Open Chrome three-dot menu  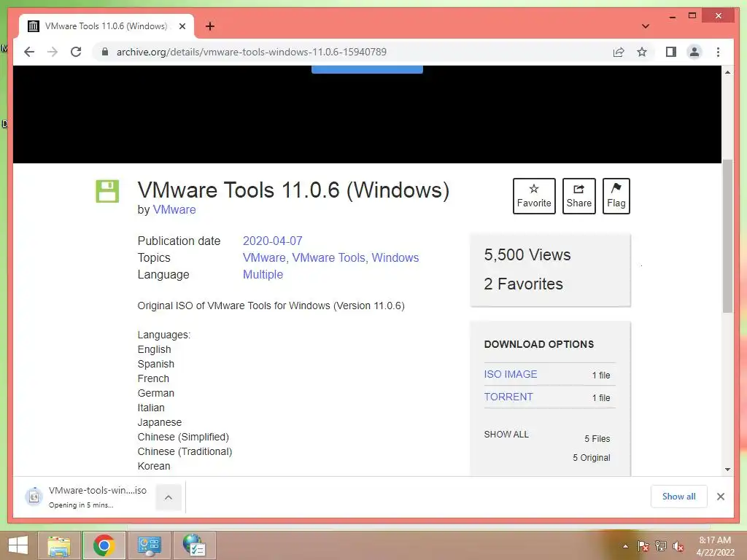point(718,52)
